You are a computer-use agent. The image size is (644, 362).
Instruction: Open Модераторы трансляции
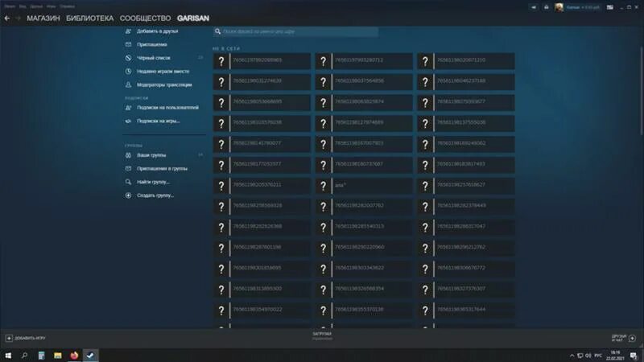(x=164, y=85)
